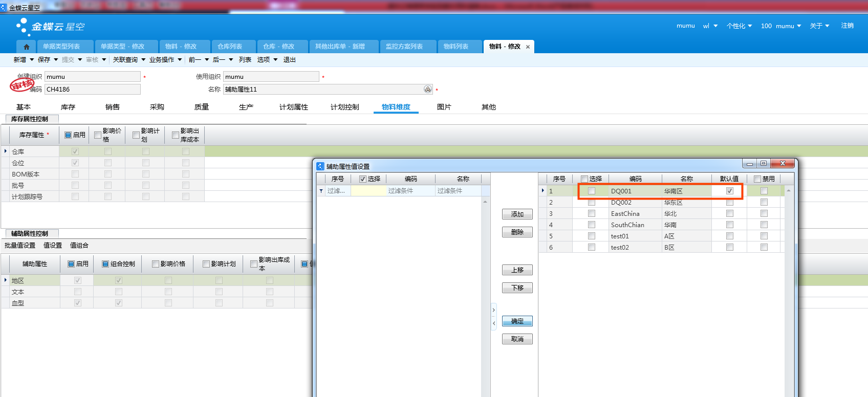Open the 计划属性 section tab
868x397 pixels.
pyautogui.click(x=294, y=107)
